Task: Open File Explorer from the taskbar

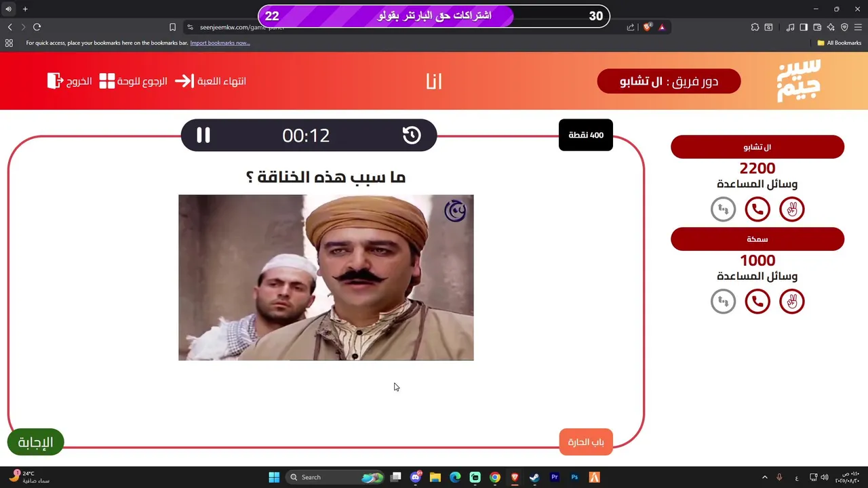Action: click(435, 477)
